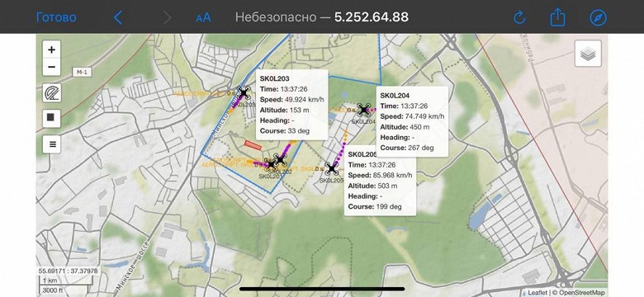The width and height of the screenshot is (644, 297).
Task: Click Speed 85.968 km/h value
Action: [391, 175]
